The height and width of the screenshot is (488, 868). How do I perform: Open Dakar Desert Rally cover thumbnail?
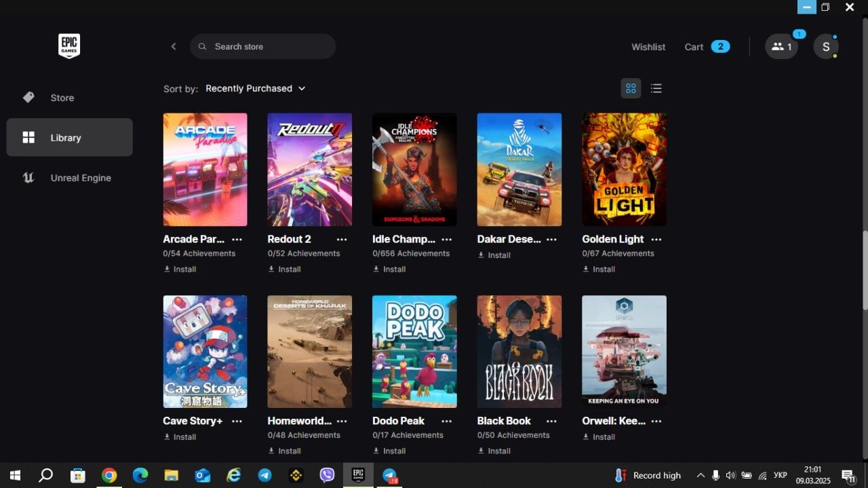(x=519, y=170)
